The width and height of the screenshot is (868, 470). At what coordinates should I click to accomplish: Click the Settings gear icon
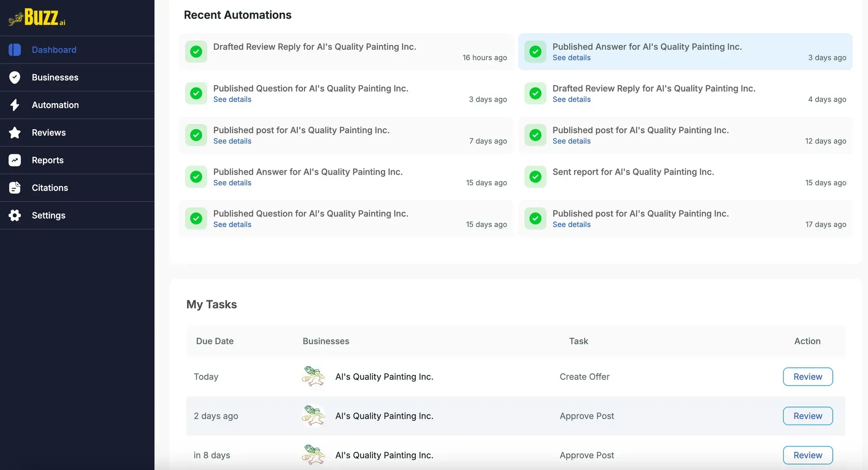[x=14, y=215]
